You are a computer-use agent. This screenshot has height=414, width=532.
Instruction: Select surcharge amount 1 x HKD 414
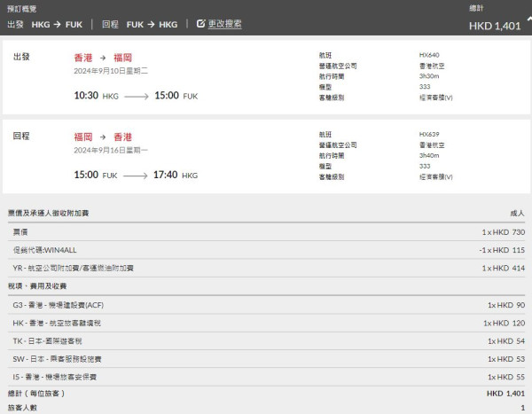click(x=504, y=268)
